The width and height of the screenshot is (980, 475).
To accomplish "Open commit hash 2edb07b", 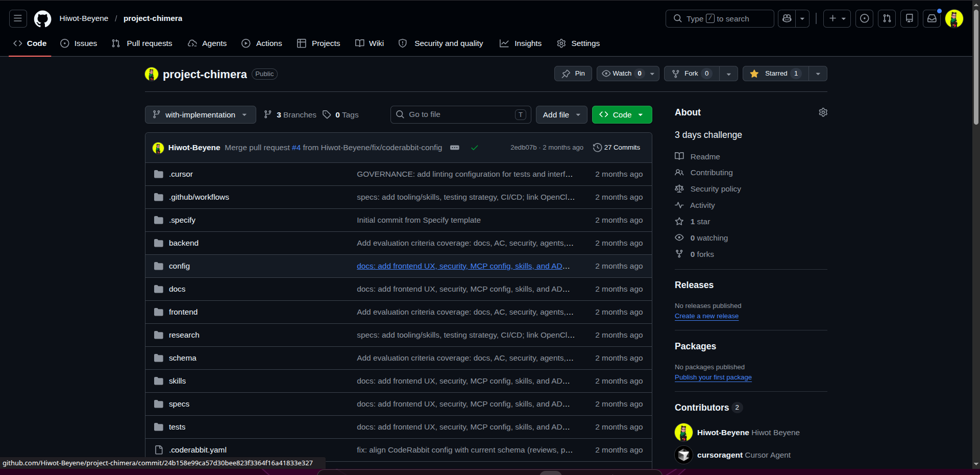I will coord(523,148).
